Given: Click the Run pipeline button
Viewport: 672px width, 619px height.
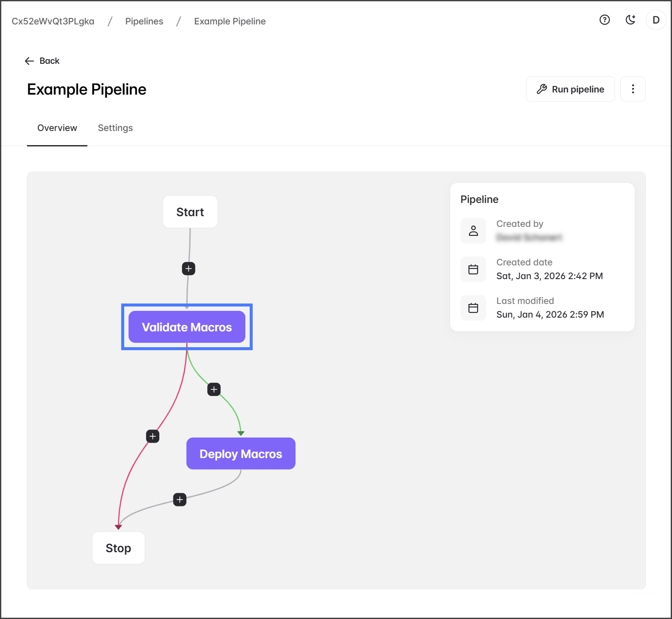Looking at the screenshot, I should click(570, 89).
